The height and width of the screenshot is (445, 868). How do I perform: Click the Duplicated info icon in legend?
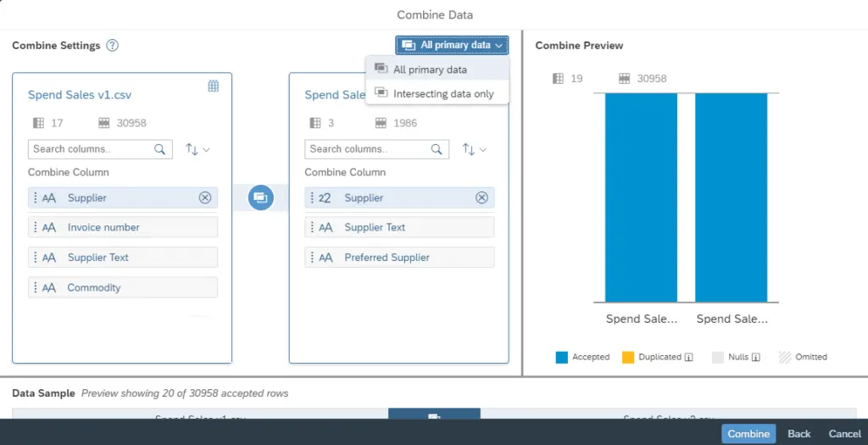(x=688, y=358)
